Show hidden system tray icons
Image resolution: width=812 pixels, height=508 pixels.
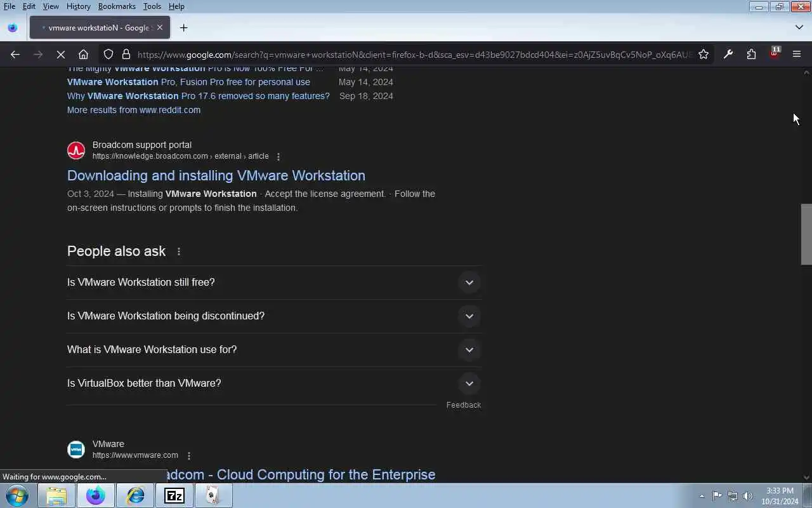(x=702, y=496)
